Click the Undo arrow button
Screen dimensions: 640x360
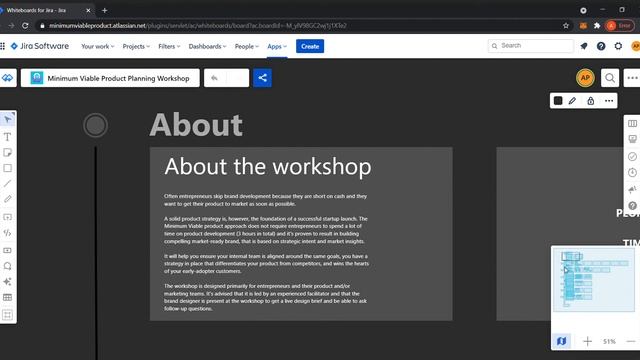(x=215, y=78)
